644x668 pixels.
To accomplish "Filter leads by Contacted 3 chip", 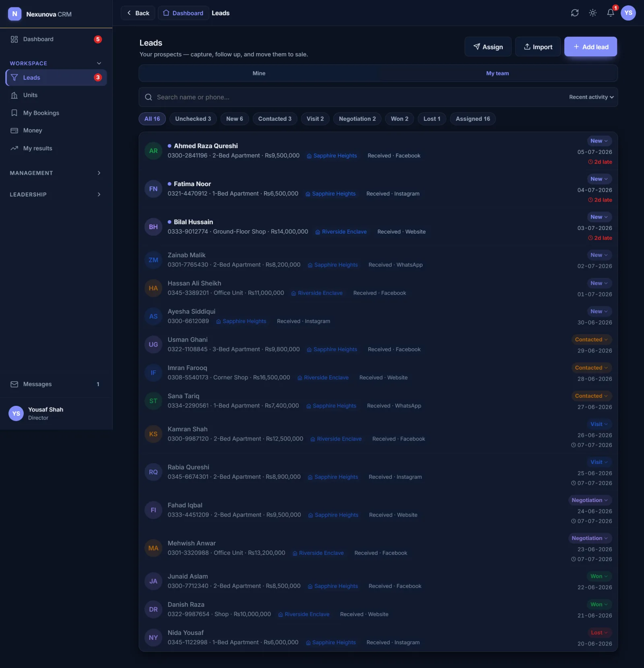I will pyautogui.click(x=275, y=119).
